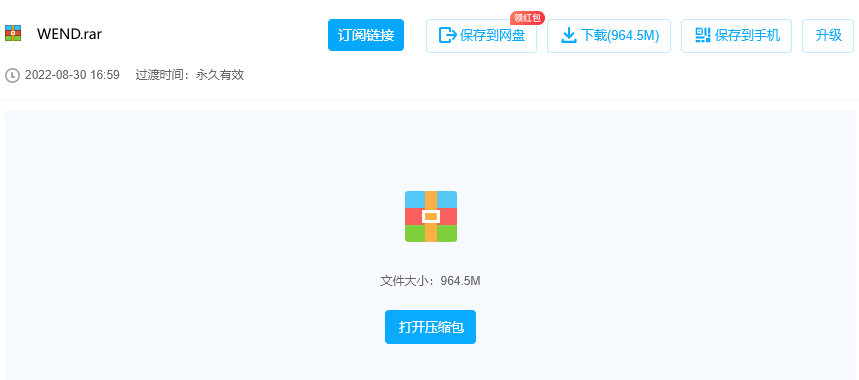Open archive with 打开压缩包 button

tap(431, 327)
